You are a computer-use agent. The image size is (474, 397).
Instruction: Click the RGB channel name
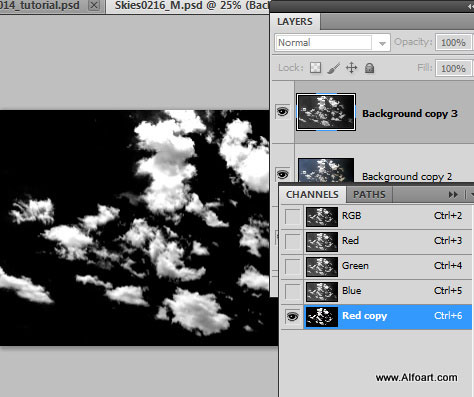click(x=351, y=216)
